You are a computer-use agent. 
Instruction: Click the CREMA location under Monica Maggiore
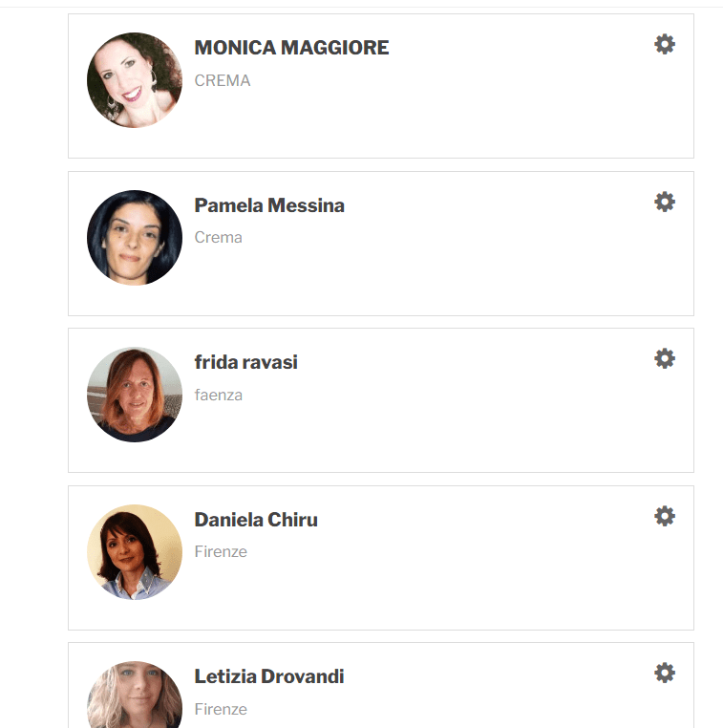click(x=223, y=81)
